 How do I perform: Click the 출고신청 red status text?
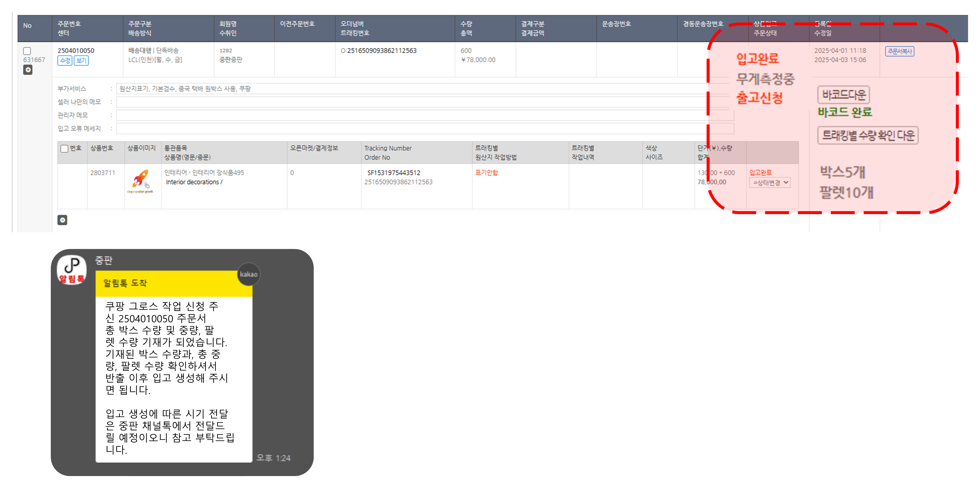[759, 98]
